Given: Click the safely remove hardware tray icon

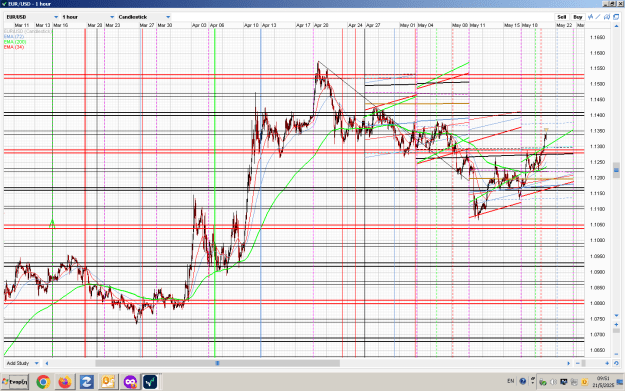Looking at the screenshot, I should click(x=542, y=382).
